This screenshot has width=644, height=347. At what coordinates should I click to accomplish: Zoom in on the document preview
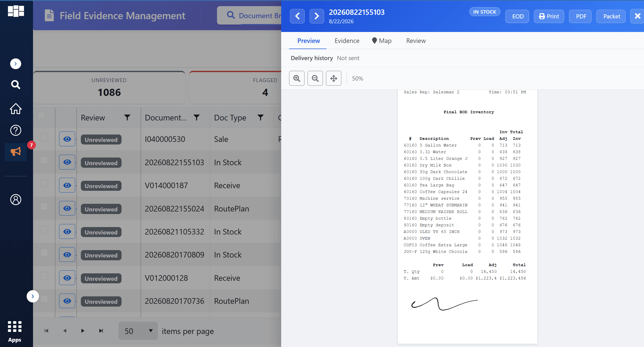(297, 78)
